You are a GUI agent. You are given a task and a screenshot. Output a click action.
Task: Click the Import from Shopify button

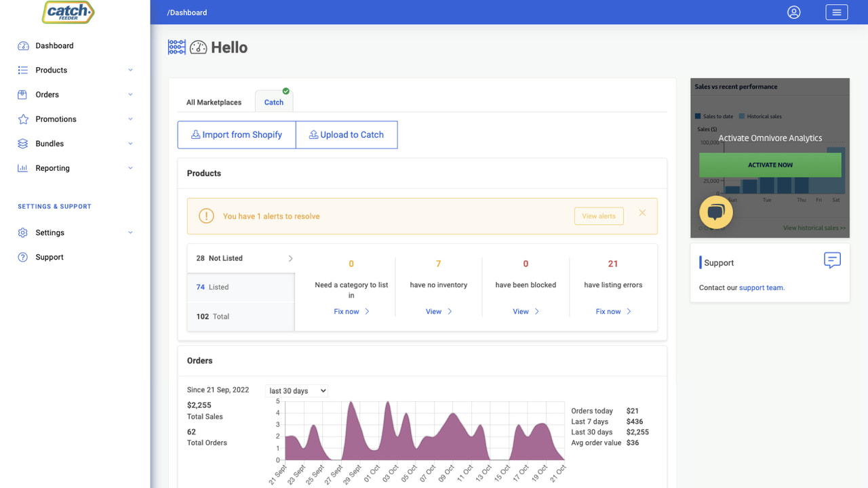(237, 134)
